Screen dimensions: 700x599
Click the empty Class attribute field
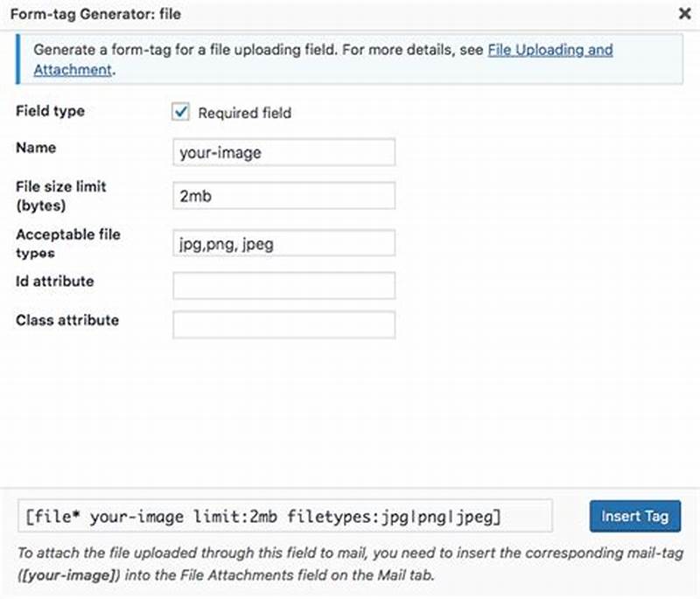[x=283, y=324]
